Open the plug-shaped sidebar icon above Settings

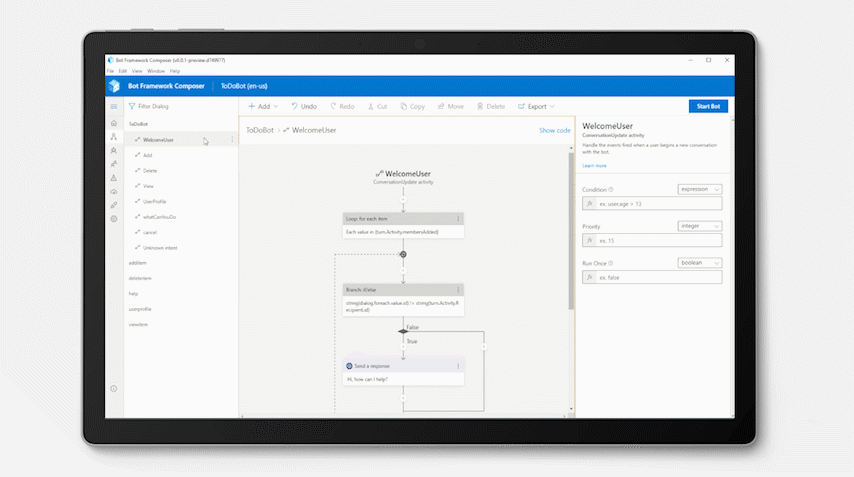tap(114, 205)
